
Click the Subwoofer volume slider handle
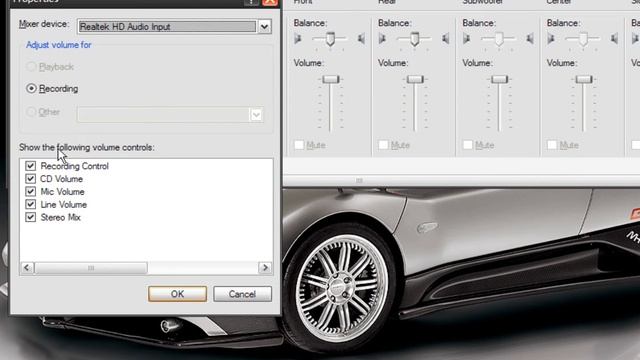499,79
